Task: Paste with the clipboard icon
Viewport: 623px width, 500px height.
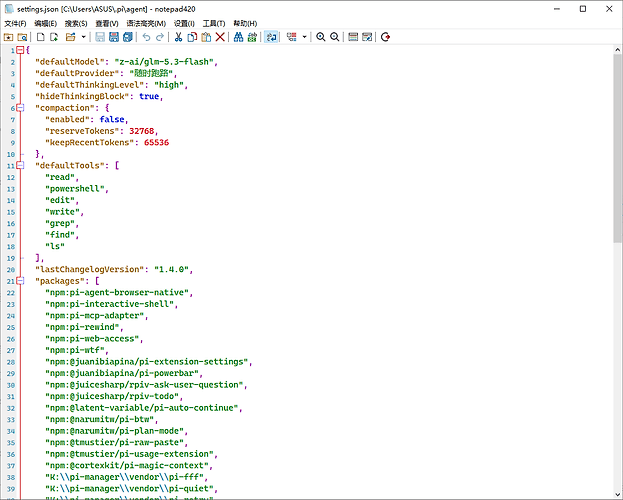Action: 206,37
